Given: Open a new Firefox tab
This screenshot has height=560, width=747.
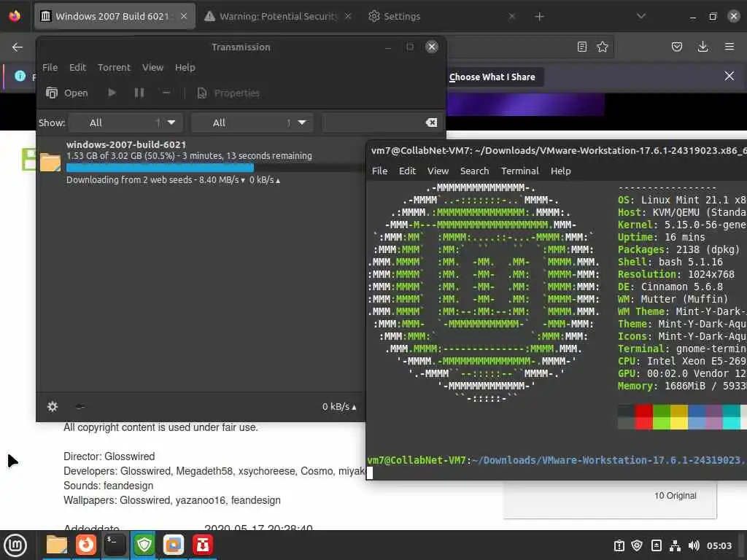Looking at the screenshot, I should point(539,17).
